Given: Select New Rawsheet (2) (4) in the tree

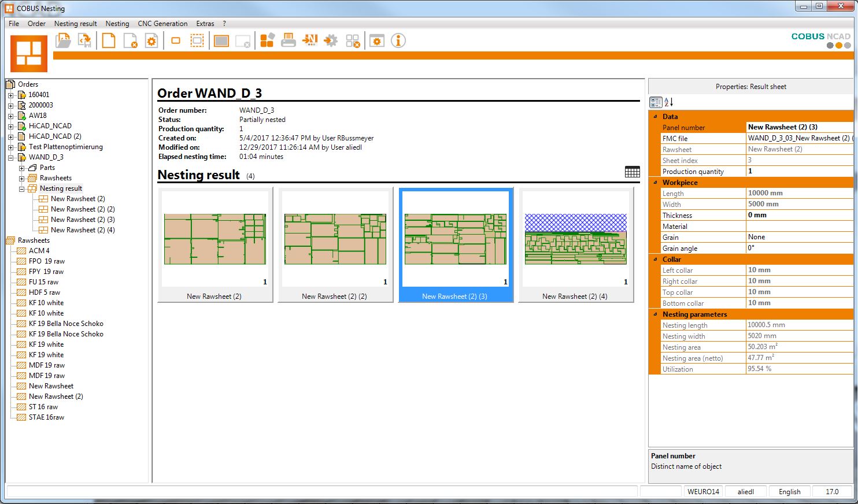Looking at the screenshot, I should coord(83,230).
